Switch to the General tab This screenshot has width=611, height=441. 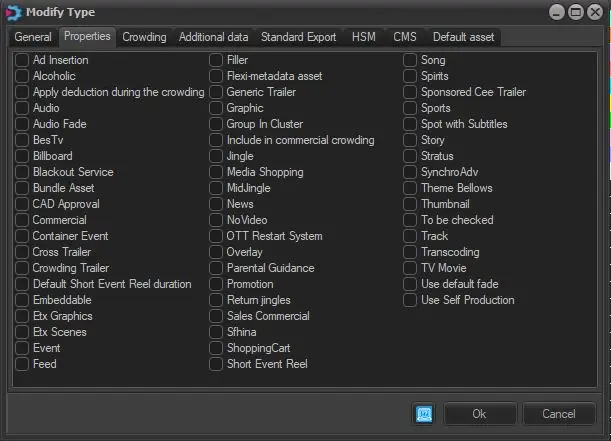coord(33,37)
